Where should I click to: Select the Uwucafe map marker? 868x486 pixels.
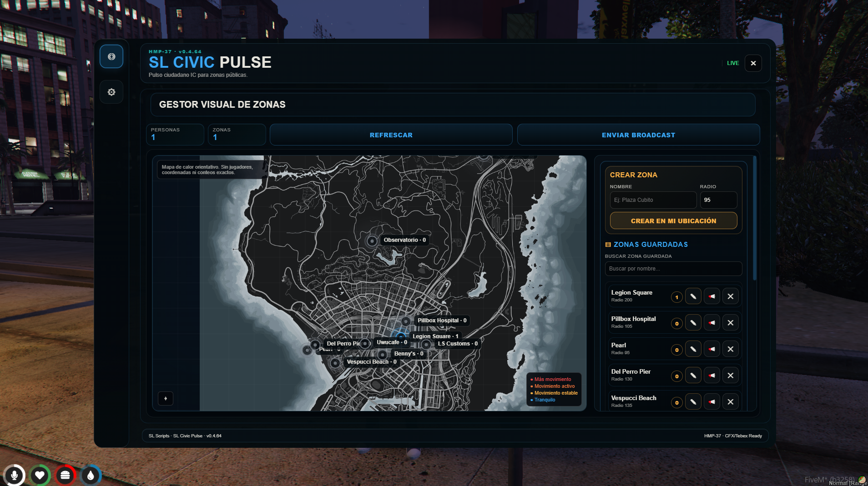click(365, 344)
